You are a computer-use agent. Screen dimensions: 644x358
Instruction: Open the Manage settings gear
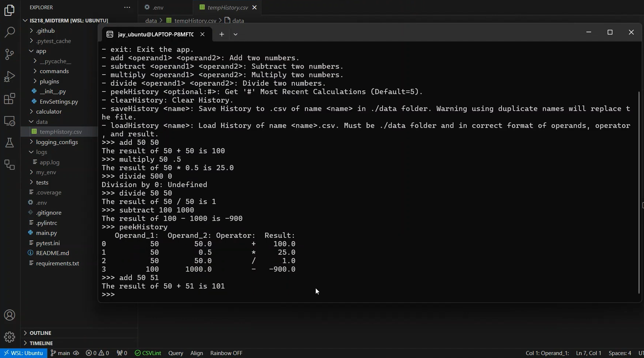(9, 337)
